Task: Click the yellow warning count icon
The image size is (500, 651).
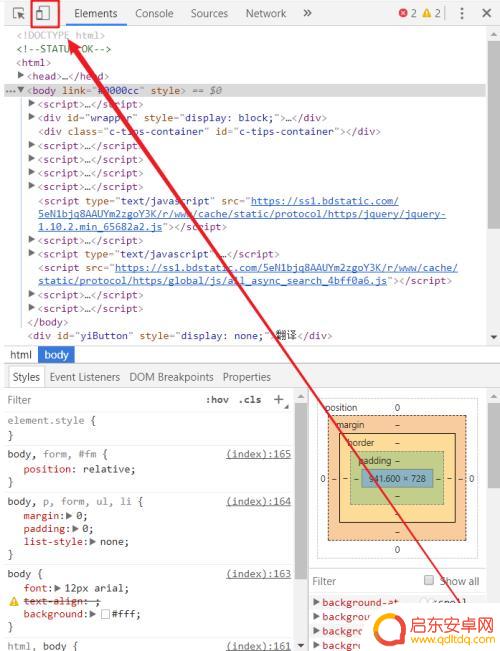Action: (426, 13)
